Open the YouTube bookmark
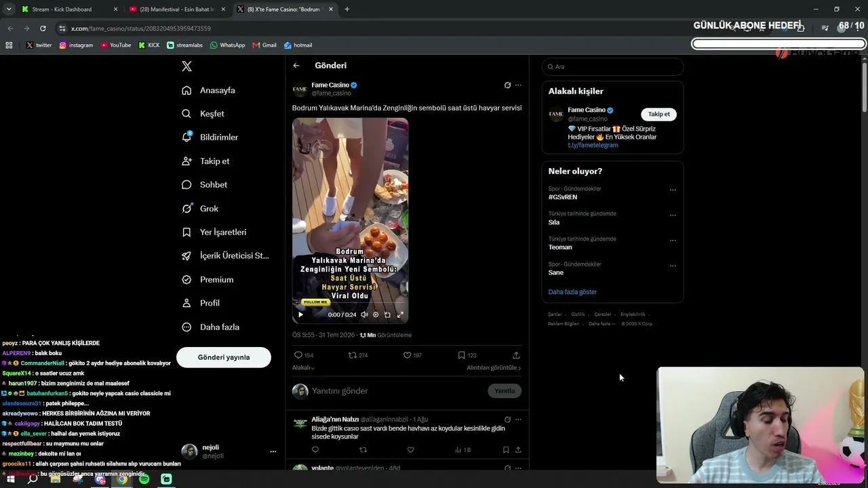 116,45
